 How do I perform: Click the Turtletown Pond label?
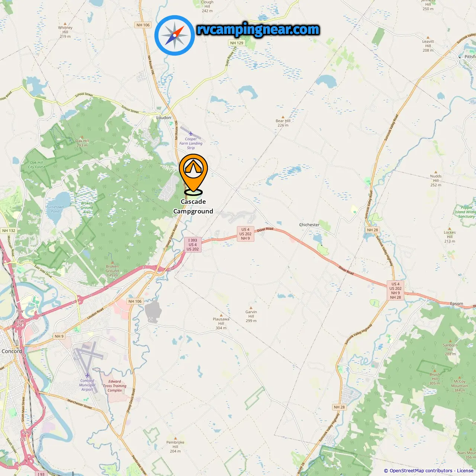(55, 209)
